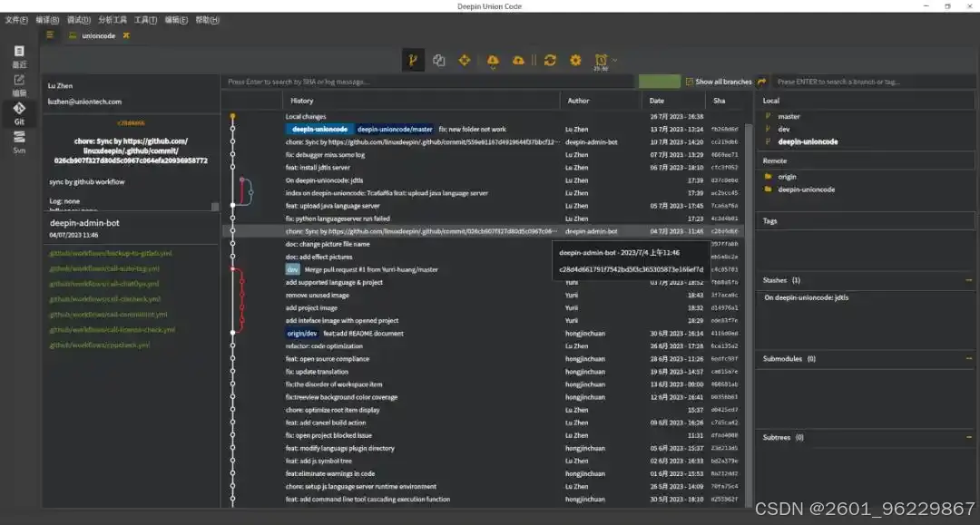This screenshot has width=980, height=525.
Task: Click the alarm clock timer toolbar icon
Action: pyautogui.click(x=601, y=61)
